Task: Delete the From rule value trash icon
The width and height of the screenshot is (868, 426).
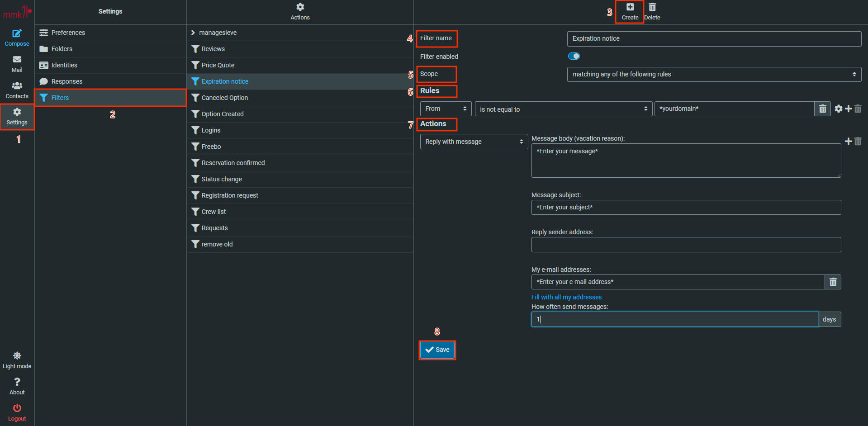Action: 822,109
